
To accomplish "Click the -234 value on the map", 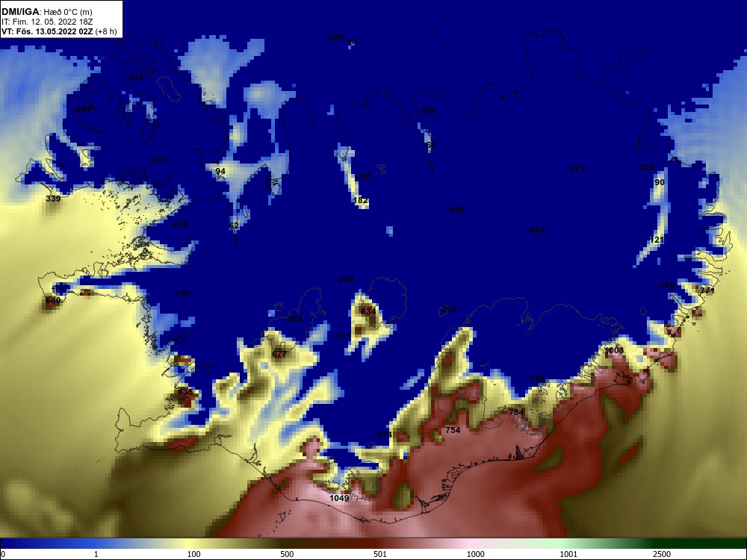I will (448, 310).
